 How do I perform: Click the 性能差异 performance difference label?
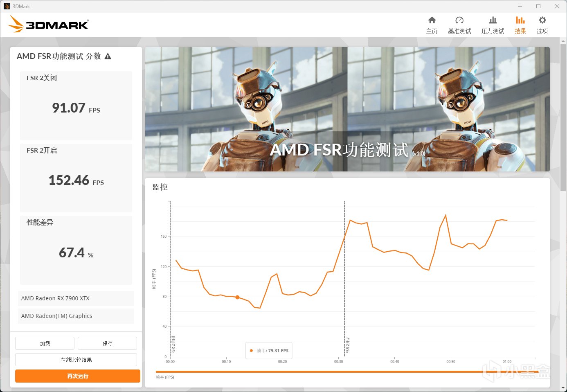40,223
